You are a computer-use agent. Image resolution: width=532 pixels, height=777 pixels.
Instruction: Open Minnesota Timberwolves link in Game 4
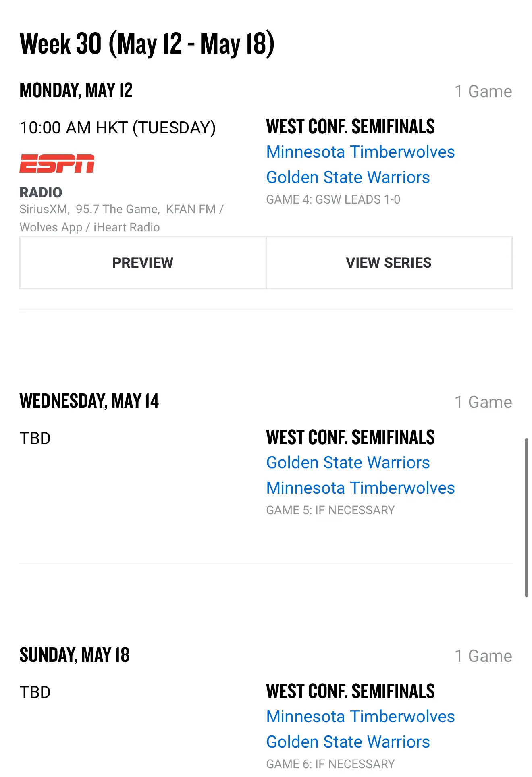360,152
